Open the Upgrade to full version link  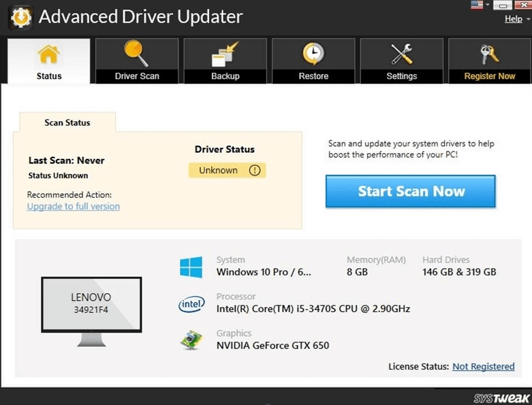click(73, 207)
